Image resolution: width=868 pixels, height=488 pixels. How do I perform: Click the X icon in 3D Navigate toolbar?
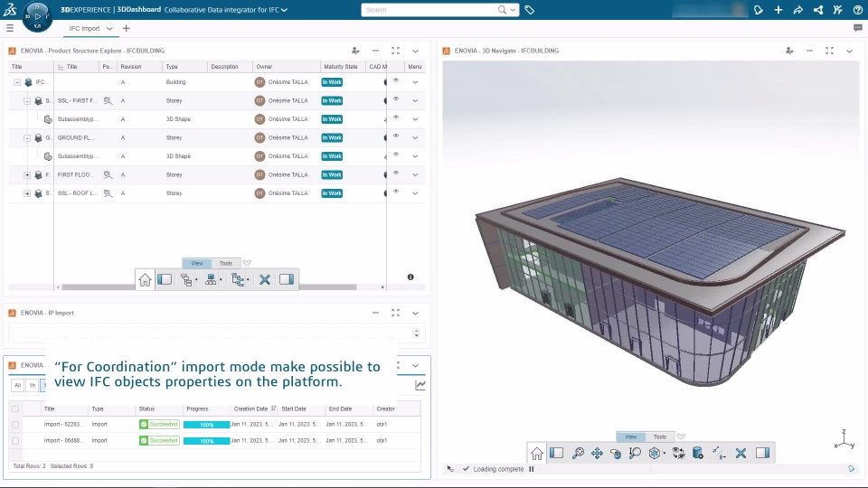pos(741,453)
